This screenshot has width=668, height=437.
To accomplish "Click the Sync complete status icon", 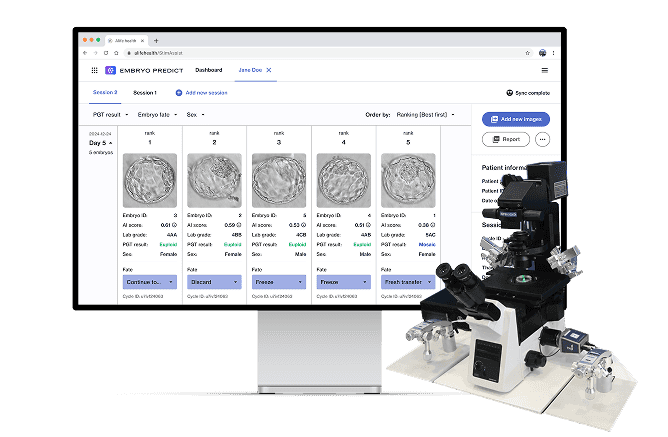I will pos(510,93).
